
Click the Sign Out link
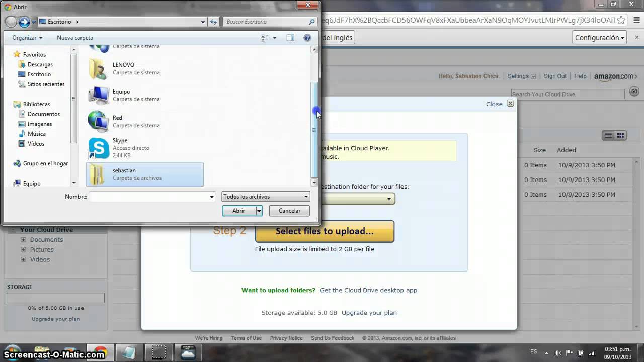coord(555,76)
